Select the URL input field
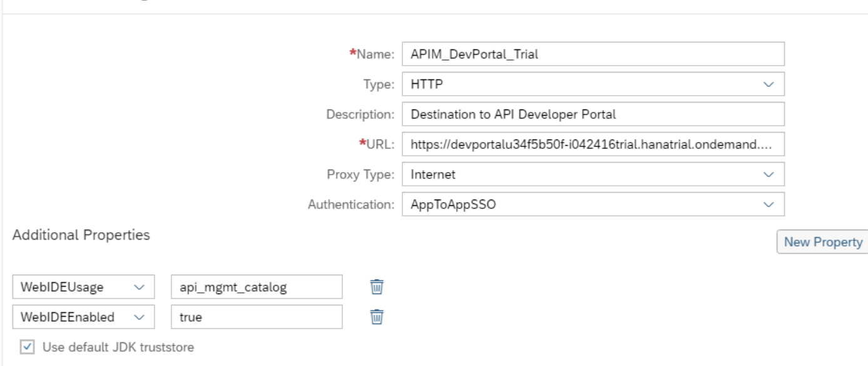This screenshot has height=366, width=868. [593, 145]
